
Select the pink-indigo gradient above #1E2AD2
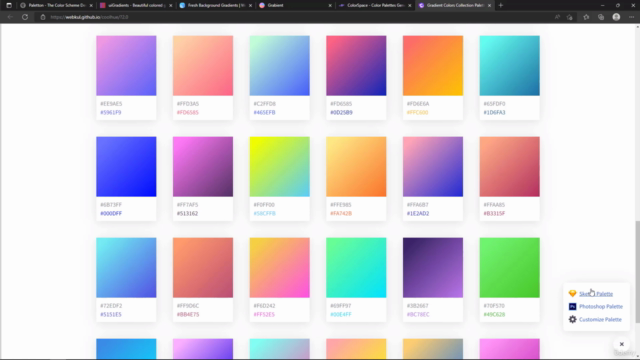pos(433,167)
